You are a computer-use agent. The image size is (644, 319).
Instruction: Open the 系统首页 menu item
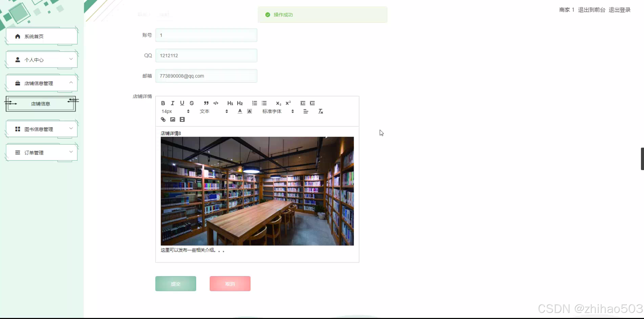pyautogui.click(x=42, y=36)
